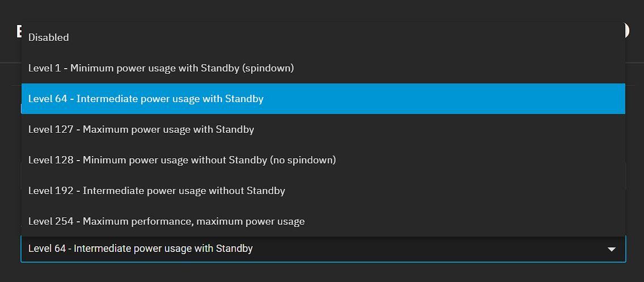The width and height of the screenshot is (644, 282).
Task: Choose Level 254 maximum performance option
Action: pos(167,221)
